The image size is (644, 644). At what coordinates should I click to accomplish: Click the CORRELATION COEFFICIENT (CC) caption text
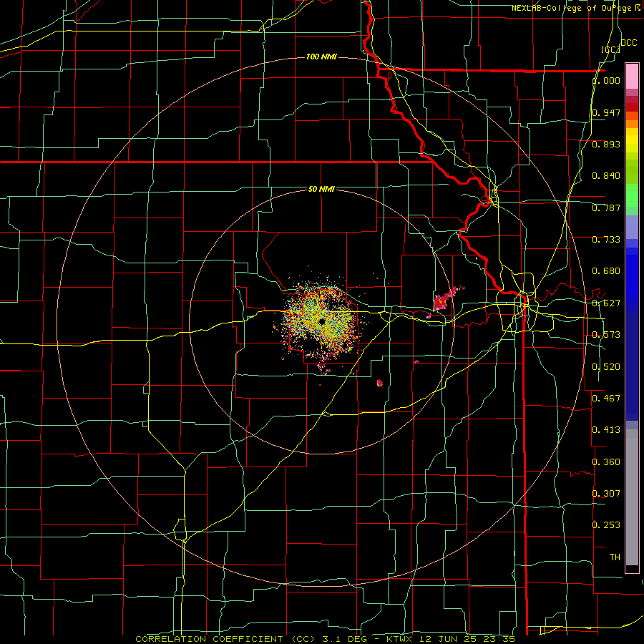pos(225,639)
